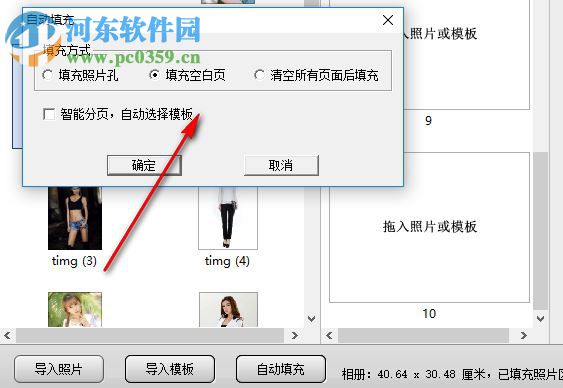The width and height of the screenshot is (563, 388).
Task: Click album pages scroll-left arrow
Action: pyautogui.click(x=329, y=336)
